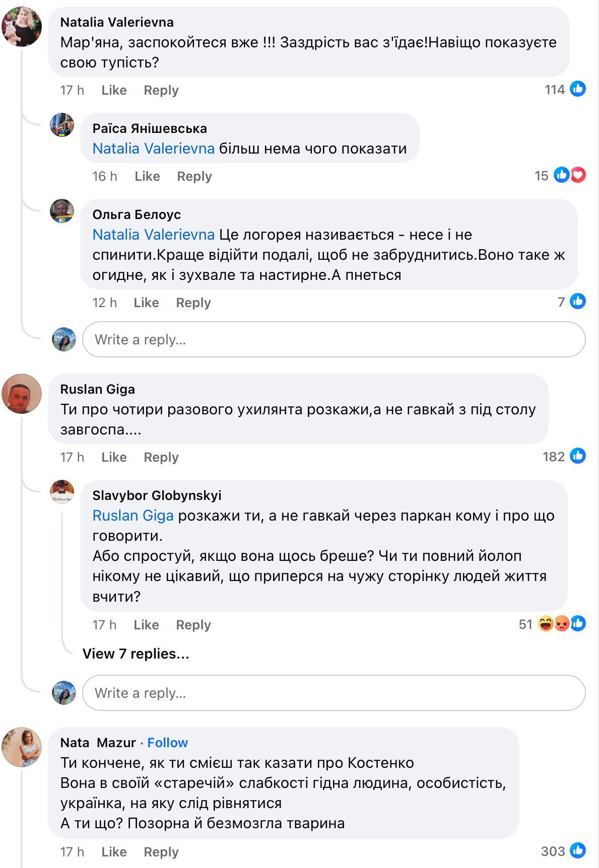This screenshot has height=868, width=599.
Task: Like Nata Mazur's comment
Action: pos(114,852)
